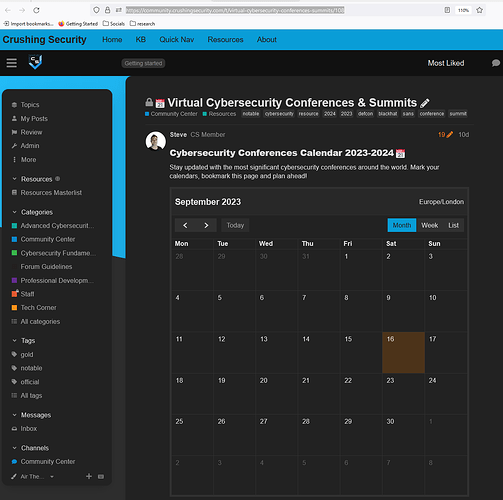
Task: Open KB in top navigation
Action: coord(141,40)
